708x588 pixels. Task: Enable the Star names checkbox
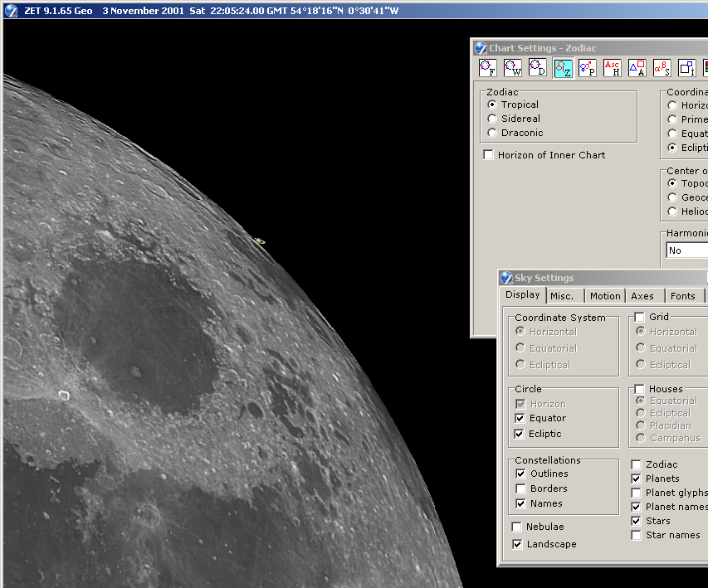(x=636, y=535)
